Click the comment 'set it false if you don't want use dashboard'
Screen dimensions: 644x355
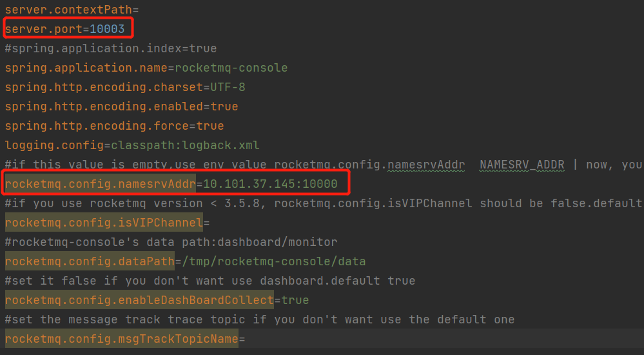point(210,281)
